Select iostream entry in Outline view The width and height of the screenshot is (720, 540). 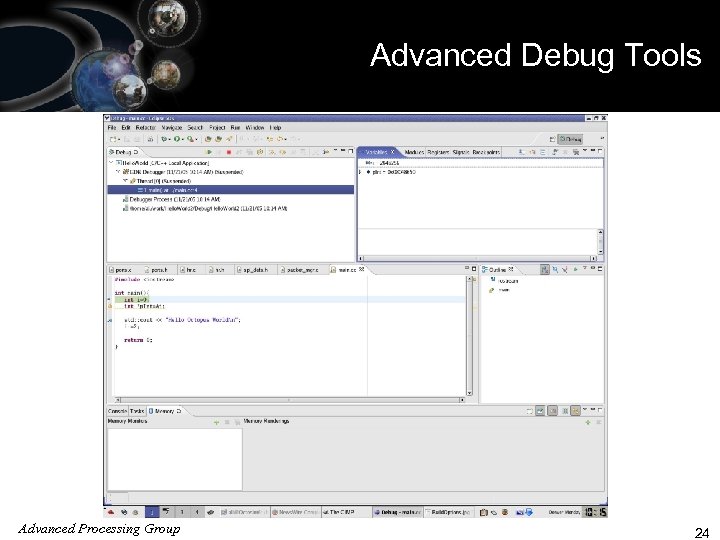click(505, 281)
